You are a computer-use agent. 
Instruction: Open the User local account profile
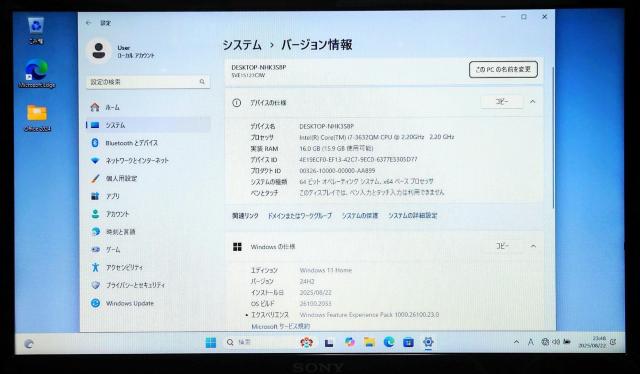click(x=120, y=51)
